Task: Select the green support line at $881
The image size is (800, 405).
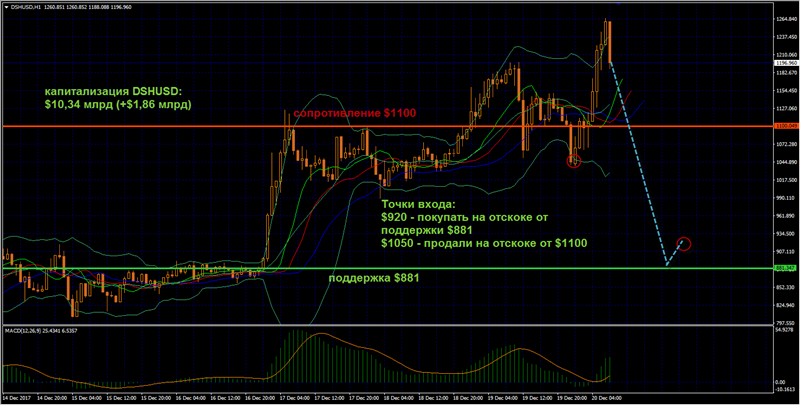Action: tap(388, 268)
